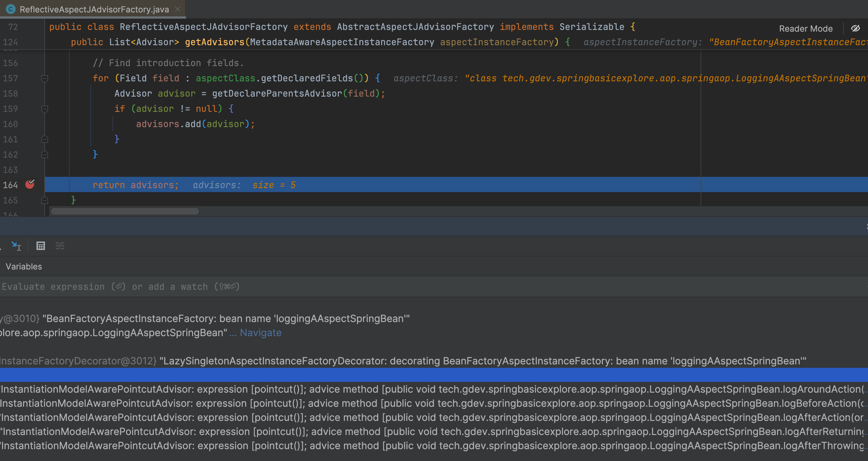Click "advisors.add(advisor);" on line 160
The width and height of the screenshot is (868, 461).
[195, 124]
